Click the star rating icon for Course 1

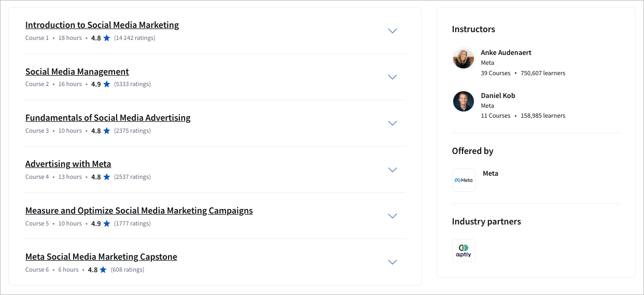click(x=107, y=38)
